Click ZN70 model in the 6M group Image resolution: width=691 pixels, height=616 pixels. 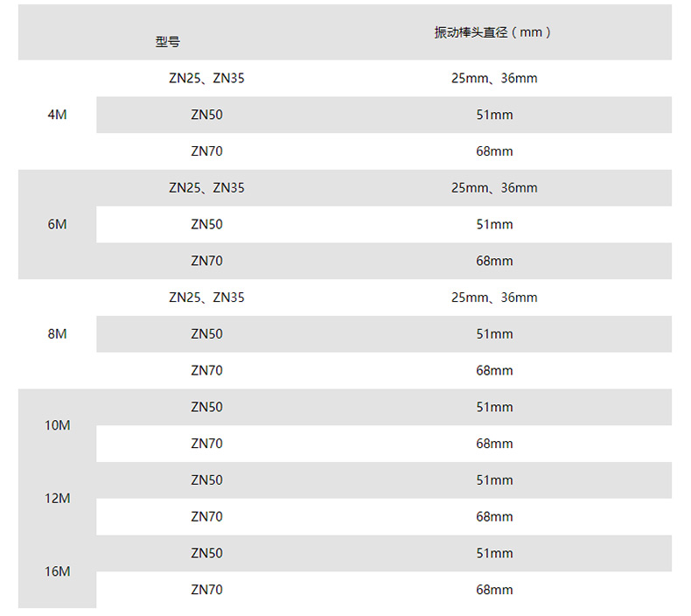point(206,261)
